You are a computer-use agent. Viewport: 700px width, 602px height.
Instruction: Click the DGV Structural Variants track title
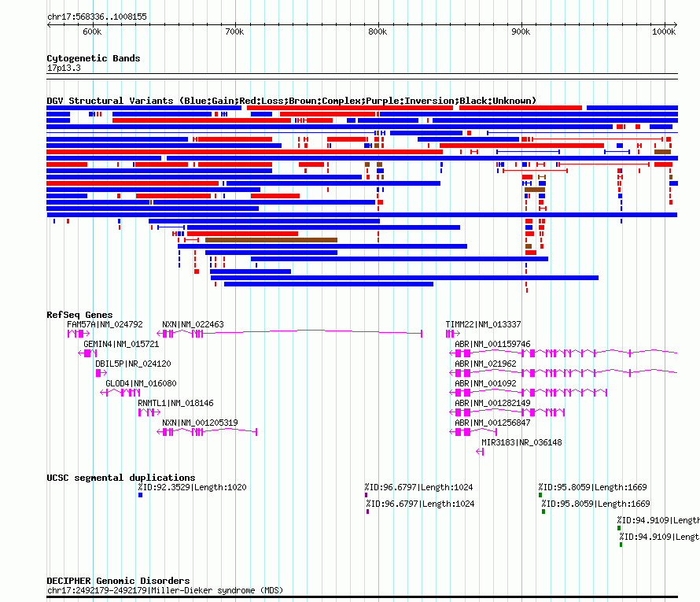[292, 101]
